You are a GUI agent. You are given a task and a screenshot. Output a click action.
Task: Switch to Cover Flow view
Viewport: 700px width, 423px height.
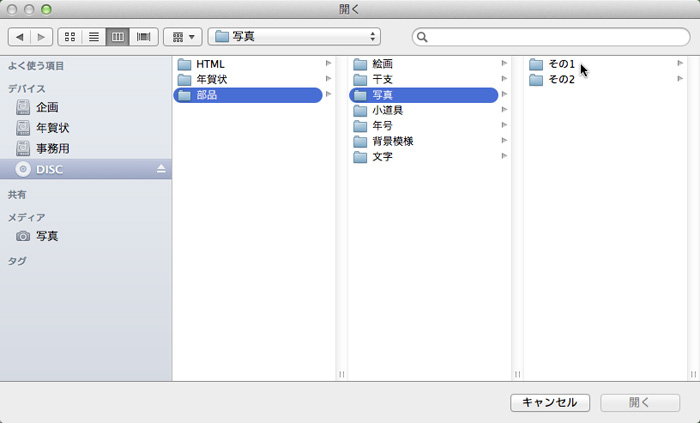tap(143, 37)
